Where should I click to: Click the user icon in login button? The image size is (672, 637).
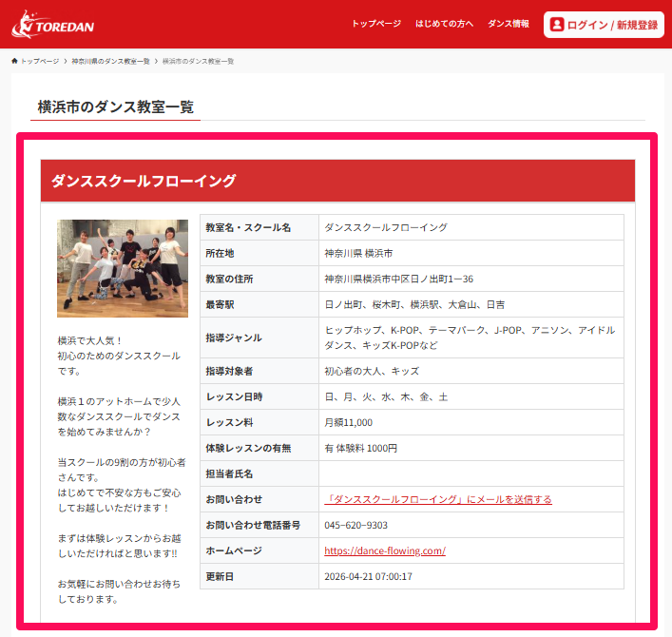tap(557, 25)
